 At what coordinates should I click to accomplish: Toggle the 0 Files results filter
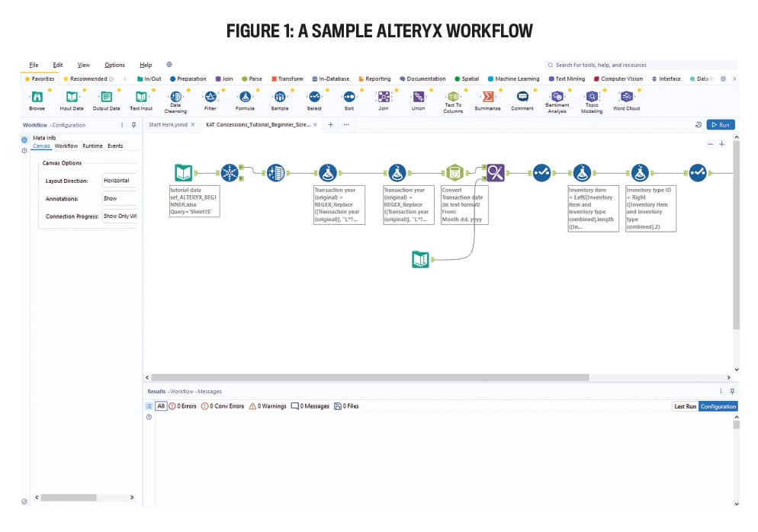tap(346, 406)
